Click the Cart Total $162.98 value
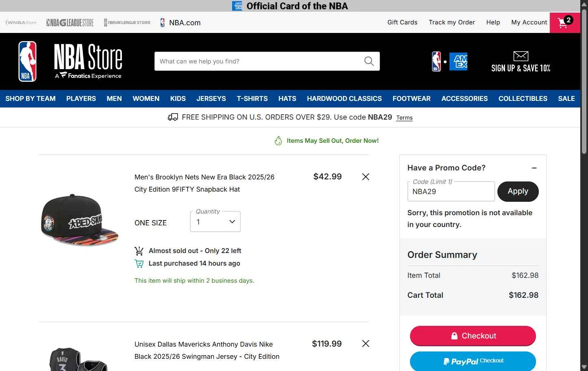 point(523,295)
